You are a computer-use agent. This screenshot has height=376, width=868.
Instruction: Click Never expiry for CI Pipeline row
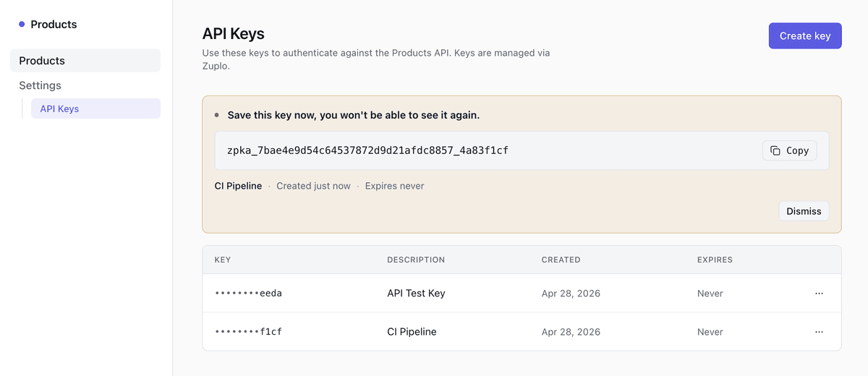click(x=710, y=332)
